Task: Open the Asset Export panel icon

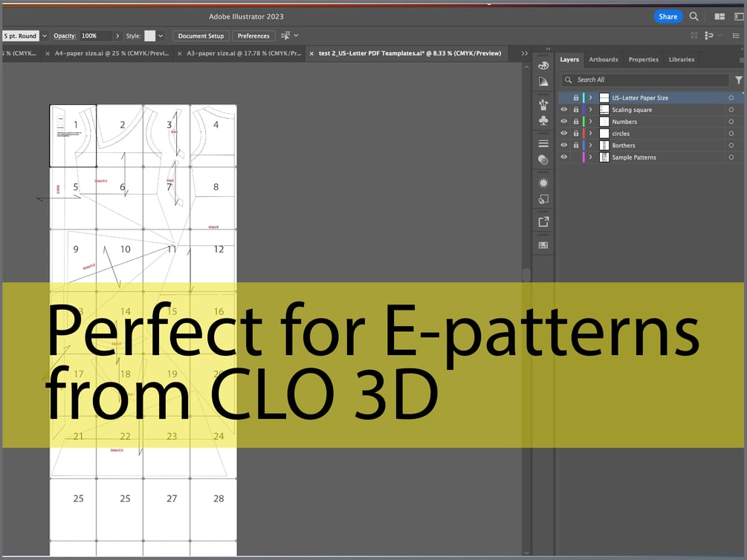Action: pyautogui.click(x=543, y=222)
